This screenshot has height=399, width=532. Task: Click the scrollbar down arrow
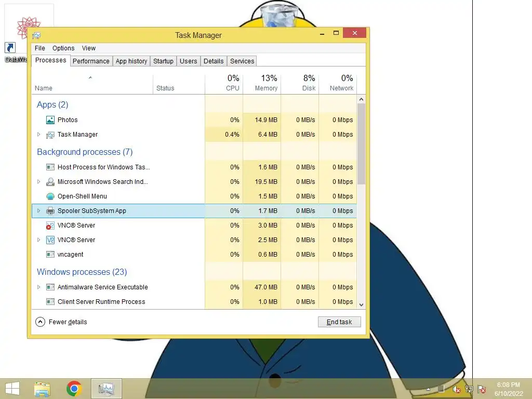[362, 304]
